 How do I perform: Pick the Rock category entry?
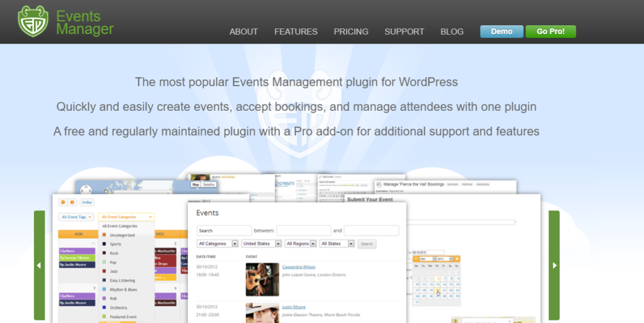pos(114,253)
